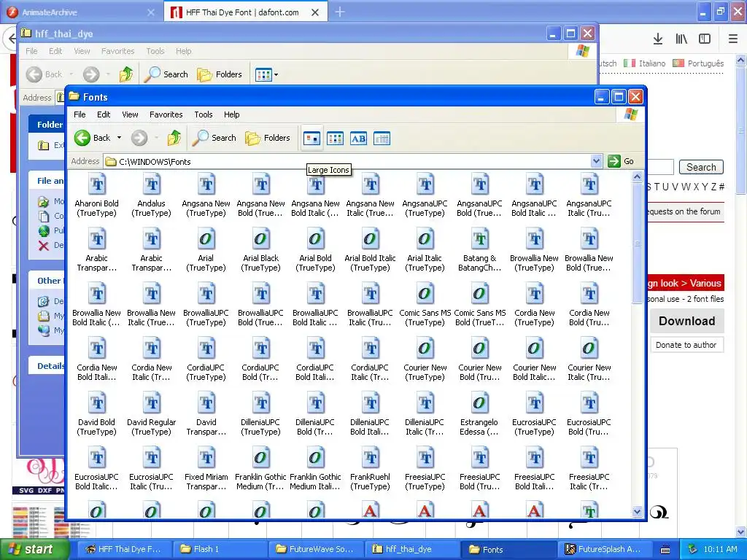
Task: Choose the Similarity (AB) view button
Action: [x=358, y=138]
